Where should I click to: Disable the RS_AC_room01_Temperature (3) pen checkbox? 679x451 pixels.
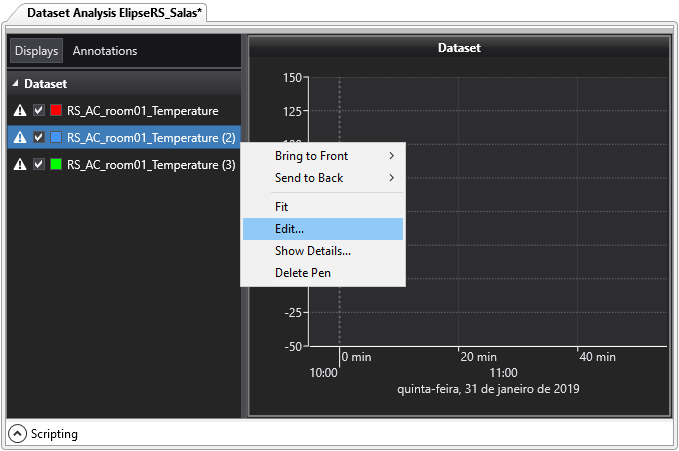(x=39, y=164)
